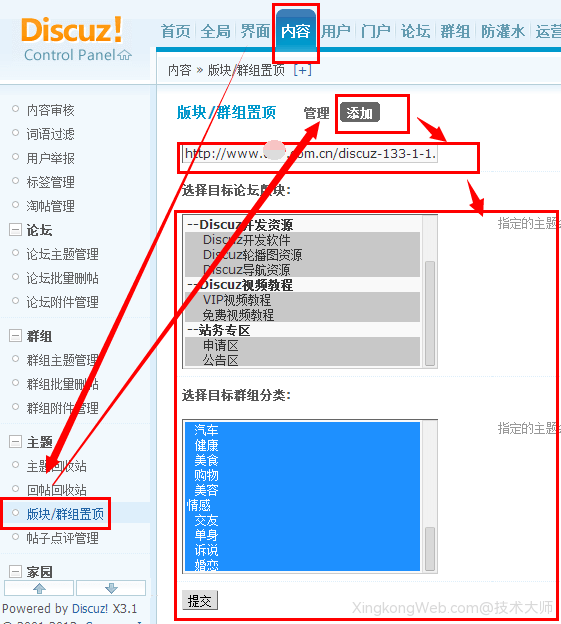
Task: Open 词语过滤 in the sidebar
Action: tap(51, 134)
